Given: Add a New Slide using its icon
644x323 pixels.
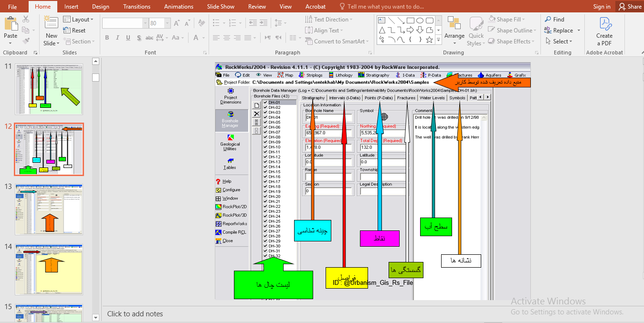Looking at the screenshot, I should [51, 23].
